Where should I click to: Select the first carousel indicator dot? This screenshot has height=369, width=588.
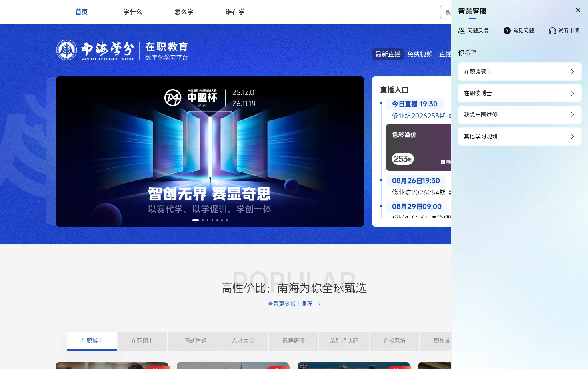point(196,220)
